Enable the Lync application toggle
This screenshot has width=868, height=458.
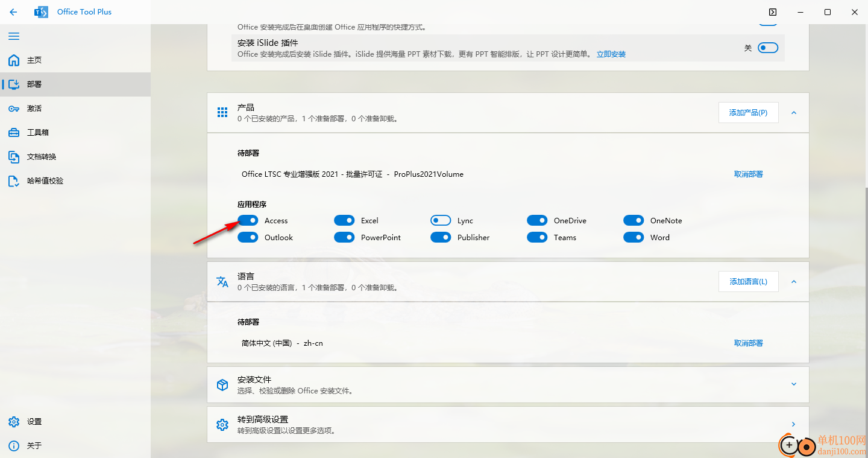coord(441,220)
